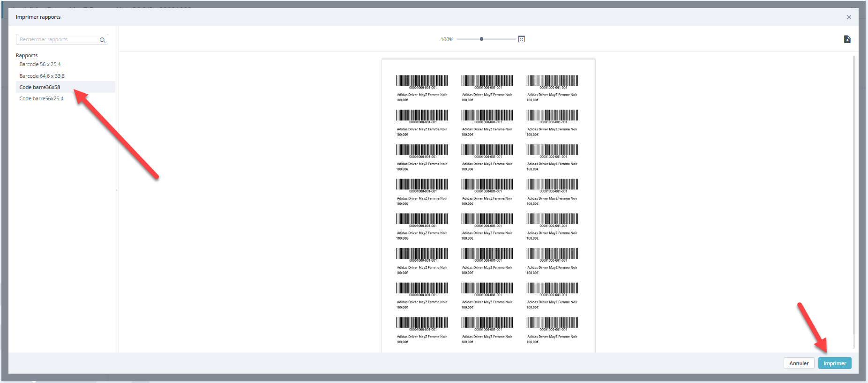Screen dimensions: 868x383
Task: Click the 100% zoom level label
Action: pyautogui.click(x=447, y=39)
